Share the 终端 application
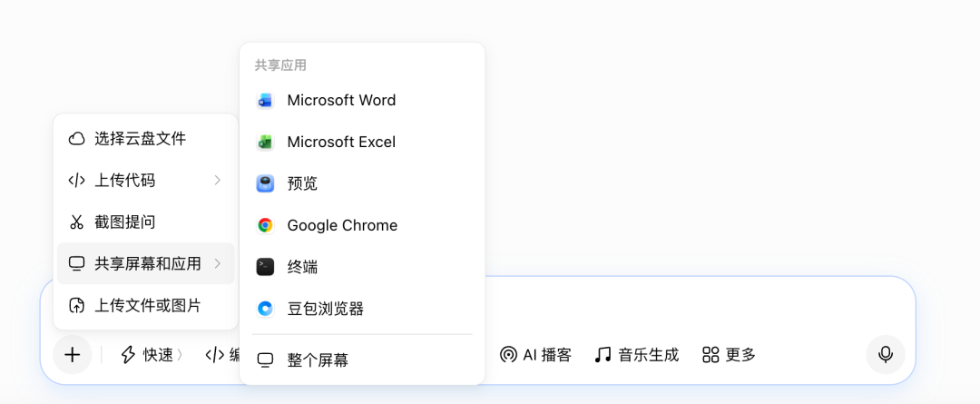This screenshot has width=980, height=404. coord(362,267)
